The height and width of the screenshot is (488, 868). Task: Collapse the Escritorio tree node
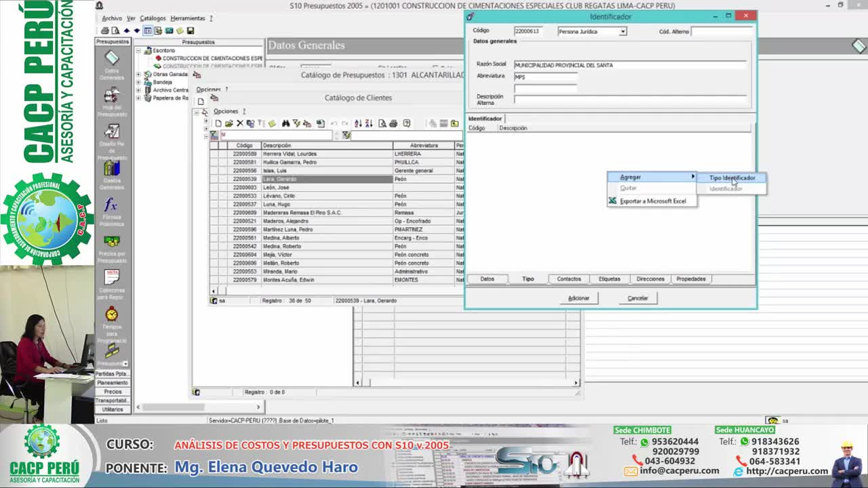point(138,50)
